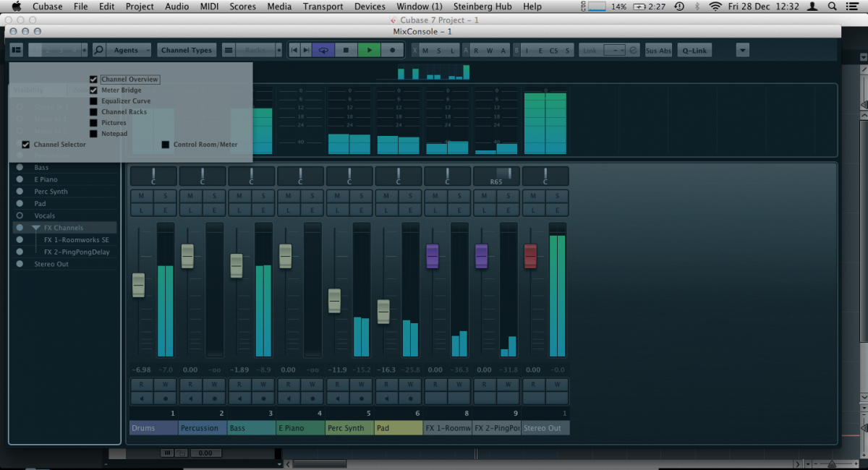Click the Record transport button

tap(392, 50)
